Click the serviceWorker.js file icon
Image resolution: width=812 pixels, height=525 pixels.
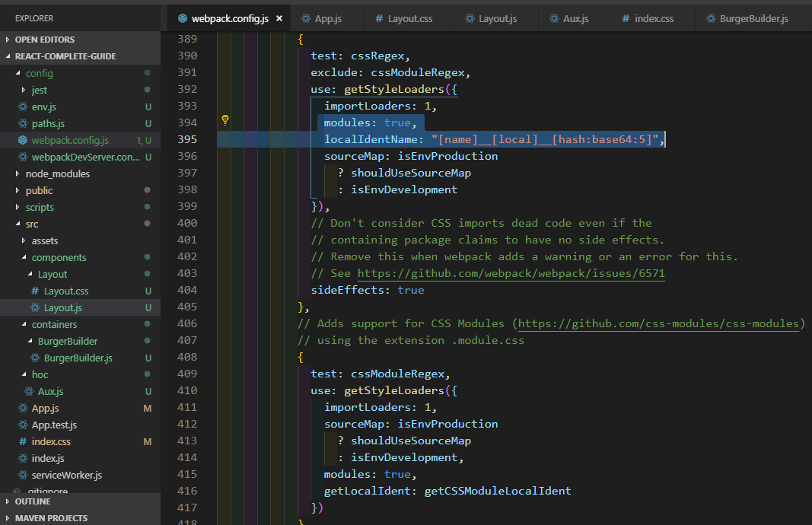23,476
